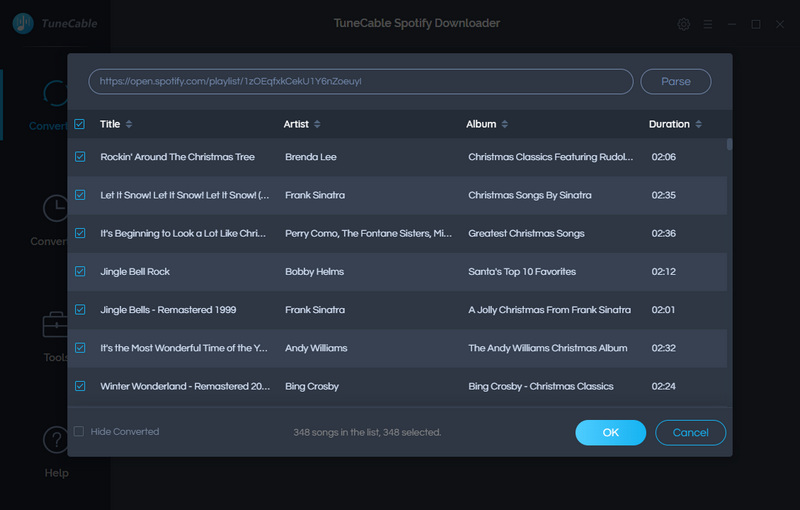800x510 pixels.
Task: Click the Duration column header
Action: coord(669,124)
